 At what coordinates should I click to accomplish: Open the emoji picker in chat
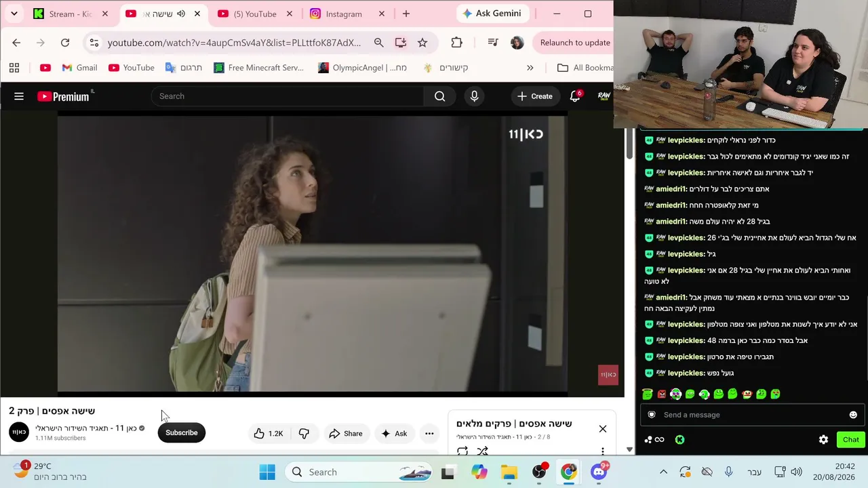coord(853,415)
